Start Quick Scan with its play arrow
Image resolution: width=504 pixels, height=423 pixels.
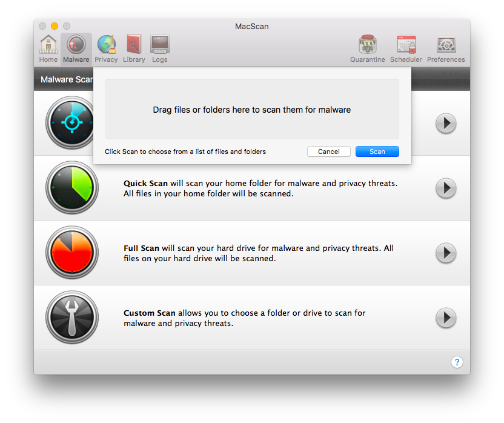[446, 188]
